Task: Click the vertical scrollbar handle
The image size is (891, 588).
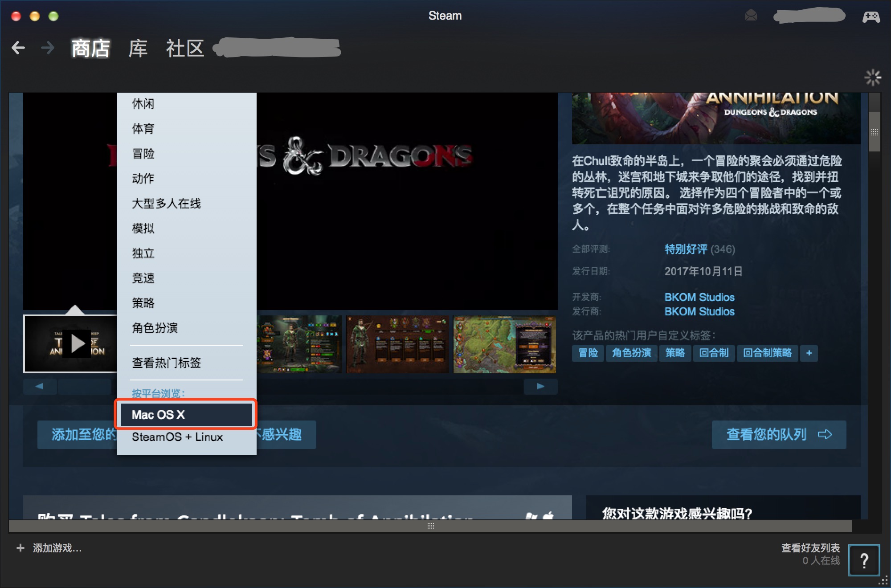Action: point(875,132)
